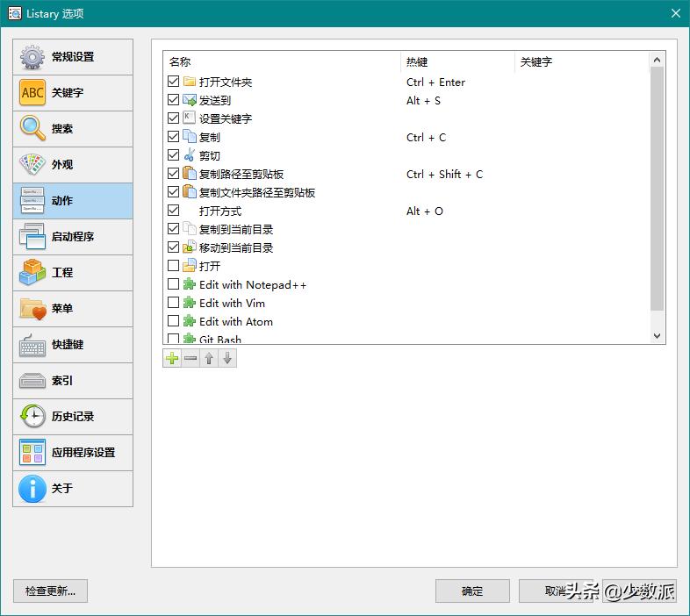Open 应用程序设置 grid icon

click(32, 452)
